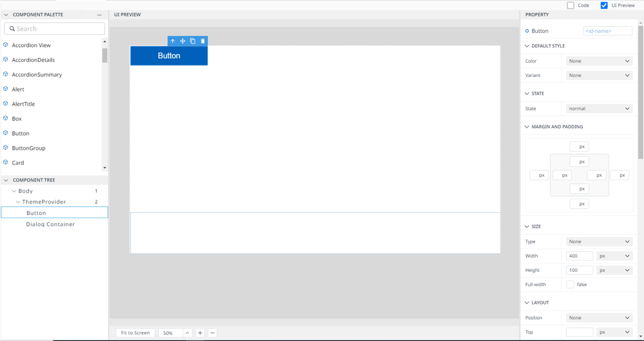The width and height of the screenshot is (644, 341).
Task: Open the Variant dropdown
Action: coord(599,75)
